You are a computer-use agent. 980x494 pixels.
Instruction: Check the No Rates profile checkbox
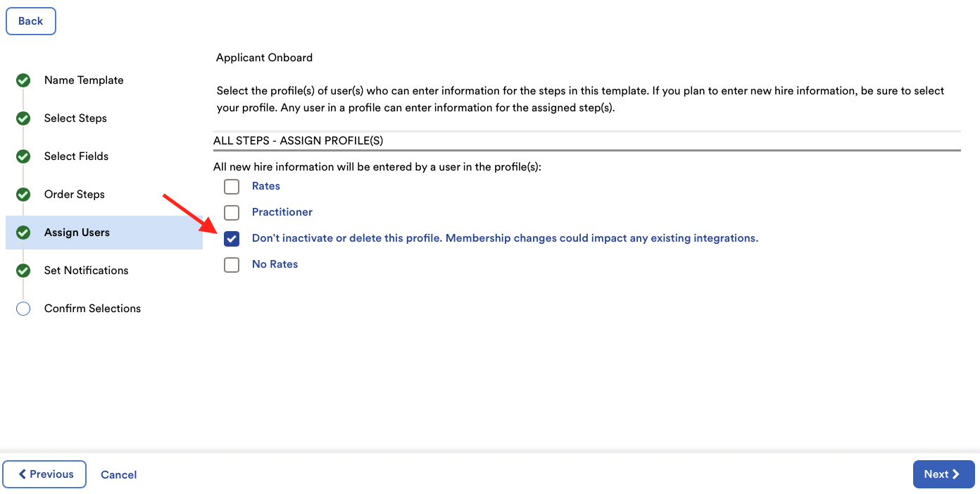coord(232,265)
